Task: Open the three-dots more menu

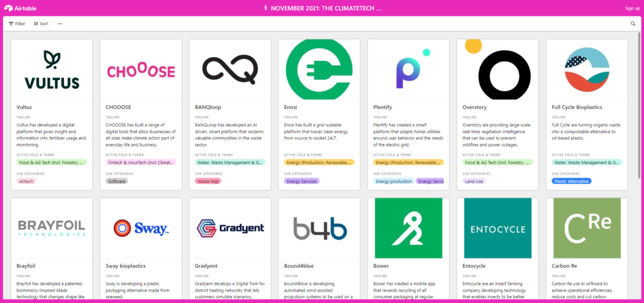Action: [60, 24]
